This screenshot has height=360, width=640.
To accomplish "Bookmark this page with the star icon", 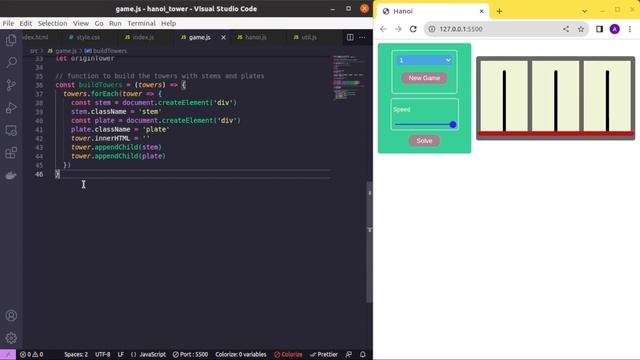I will click(581, 29).
